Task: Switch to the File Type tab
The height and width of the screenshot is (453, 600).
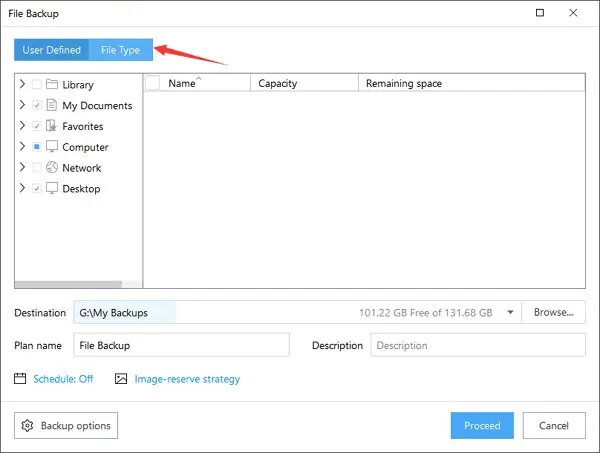Action: point(121,50)
